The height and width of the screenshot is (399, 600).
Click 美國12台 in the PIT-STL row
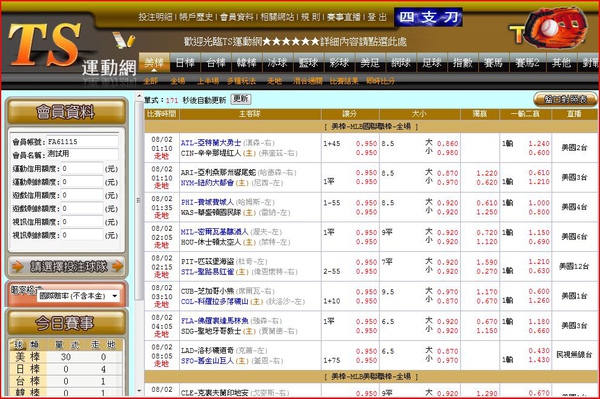click(x=574, y=266)
